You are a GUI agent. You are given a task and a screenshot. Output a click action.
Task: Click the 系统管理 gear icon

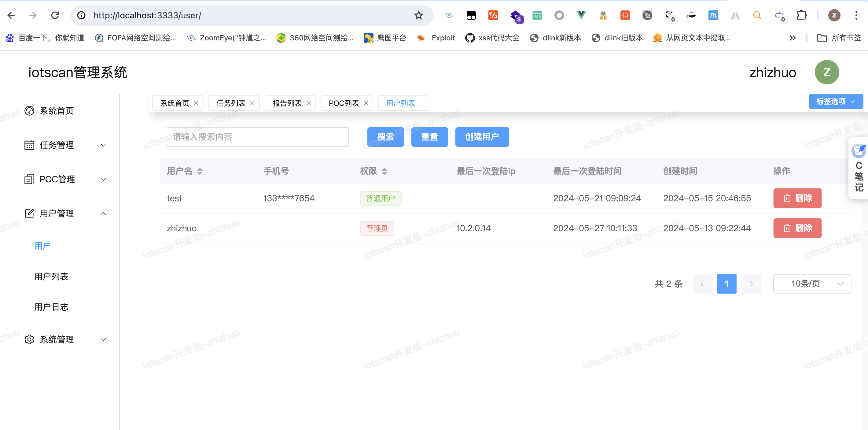click(x=29, y=339)
